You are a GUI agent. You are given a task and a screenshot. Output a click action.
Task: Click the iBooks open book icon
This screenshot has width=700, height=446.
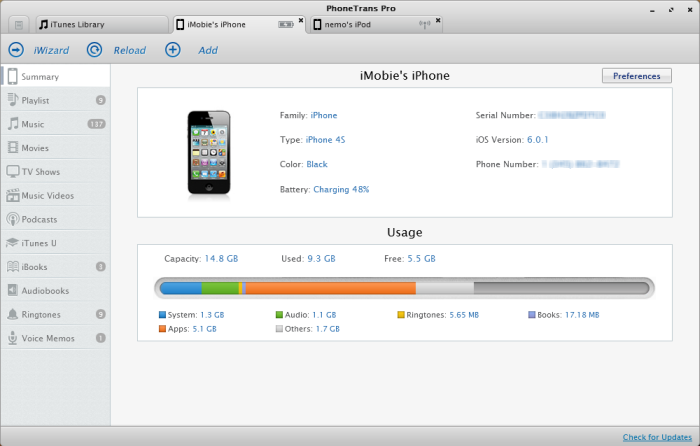pyautogui.click(x=13, y=267)
